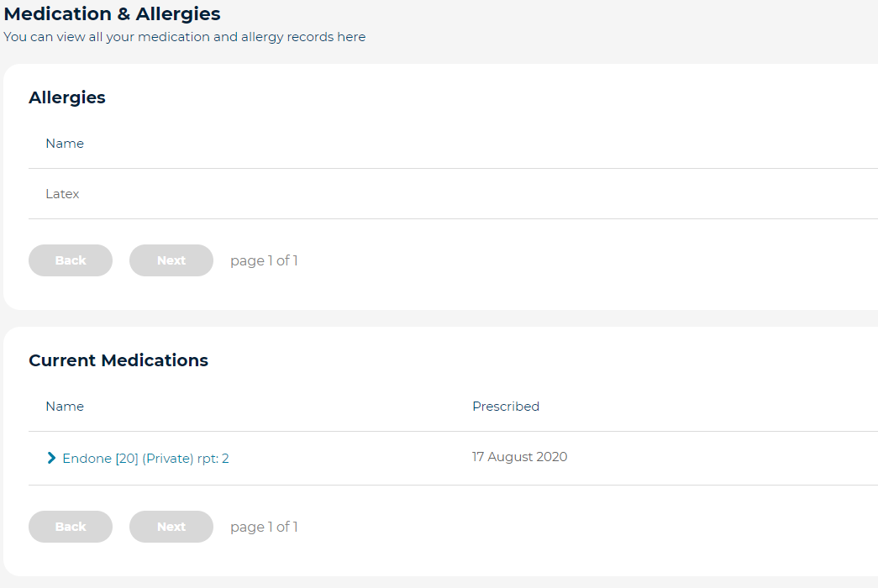
Task: Click the Name column header in Current Medications
Action: [x=65, y=406]
